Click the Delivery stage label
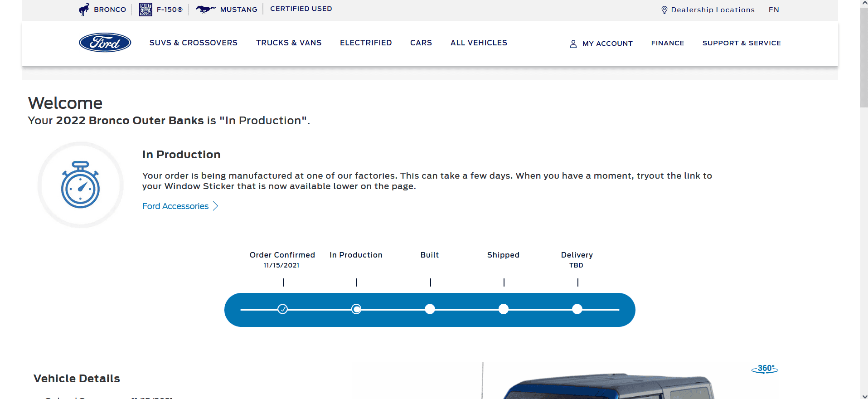Viewport: 868px width, 399px height. pyautogui.click(x=577, y=255)
